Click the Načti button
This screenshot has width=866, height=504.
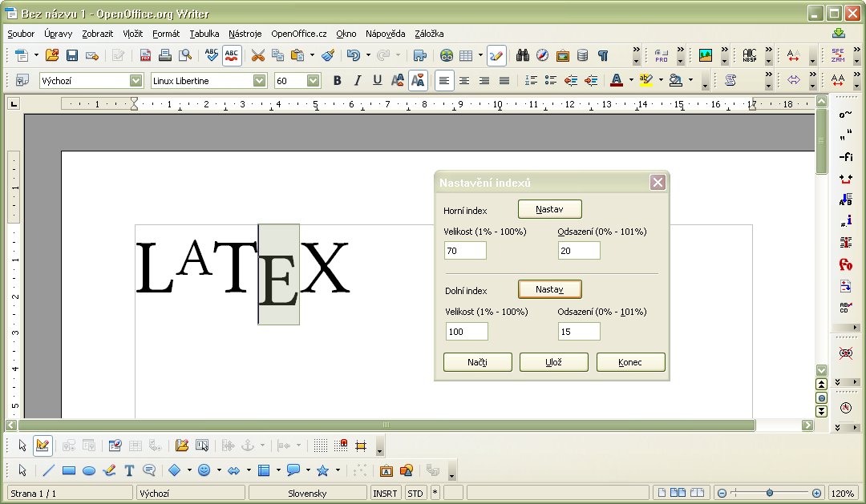478,362
